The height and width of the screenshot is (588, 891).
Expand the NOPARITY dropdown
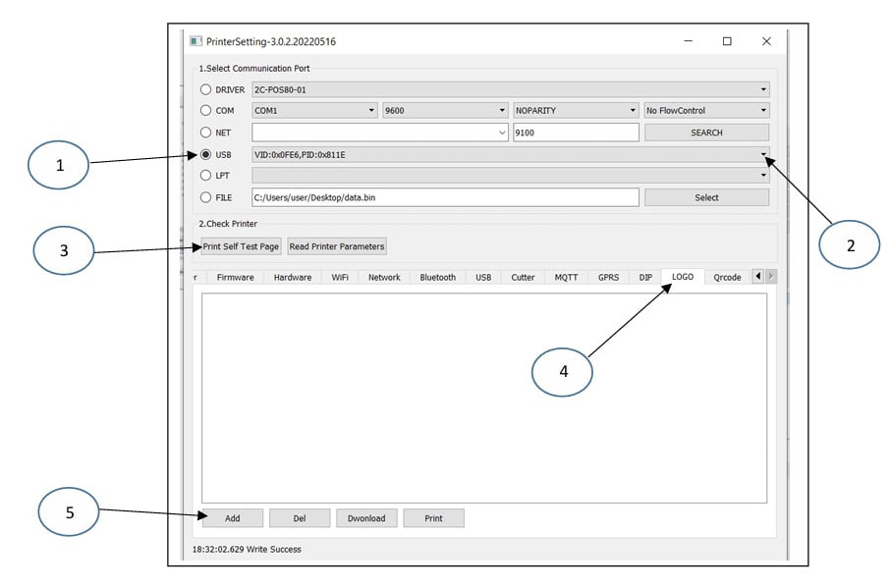click(576, 111)
